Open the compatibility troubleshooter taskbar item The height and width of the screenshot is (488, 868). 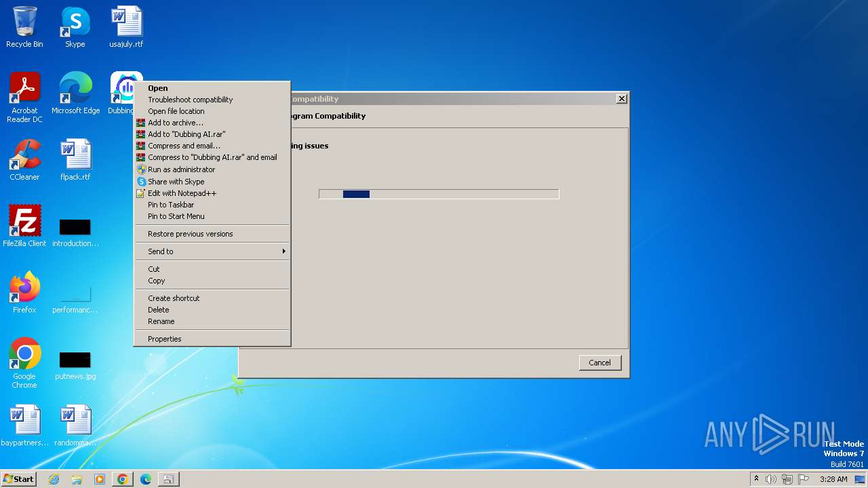168,479
